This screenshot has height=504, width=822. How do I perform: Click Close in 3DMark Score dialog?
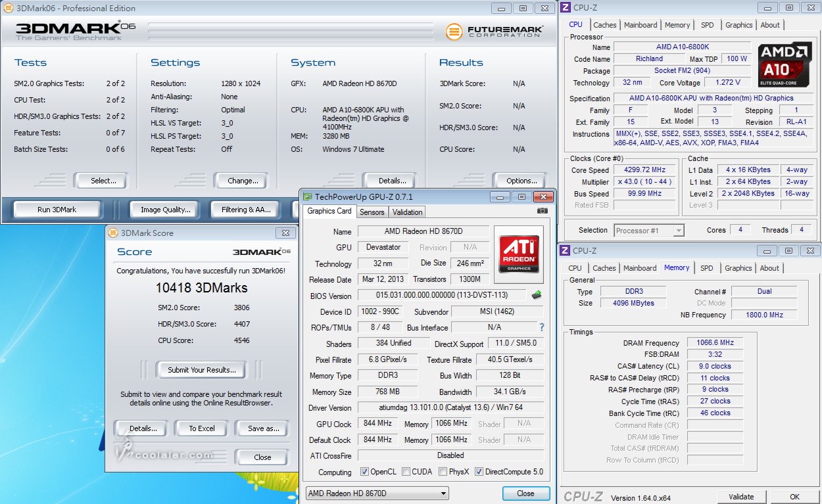coord(262,457)
